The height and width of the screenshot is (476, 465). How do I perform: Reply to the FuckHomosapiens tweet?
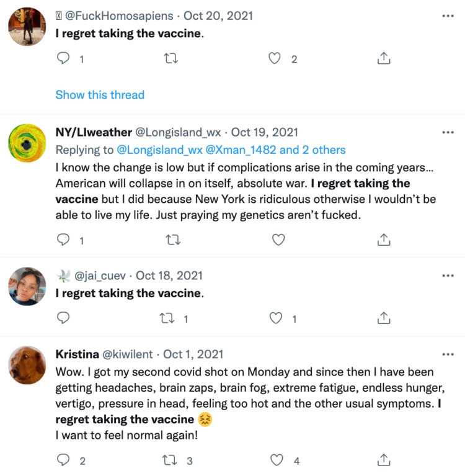[63, 59]
